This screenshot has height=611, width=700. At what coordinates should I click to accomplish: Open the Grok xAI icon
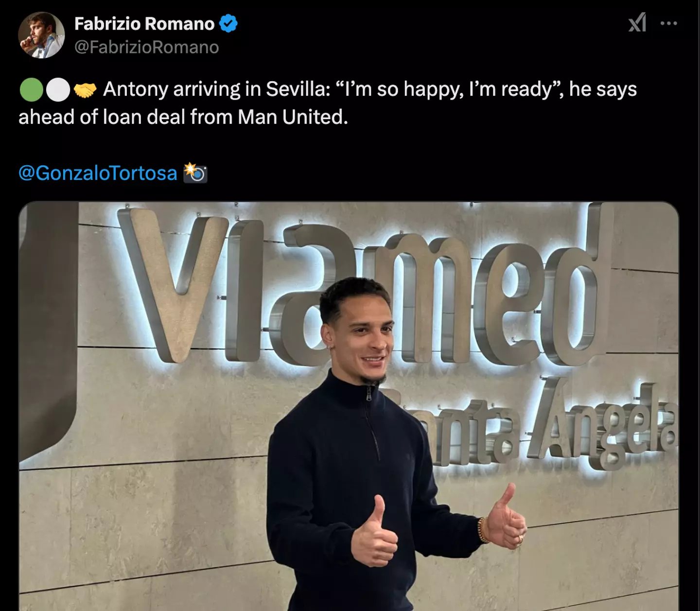point(637,22)
